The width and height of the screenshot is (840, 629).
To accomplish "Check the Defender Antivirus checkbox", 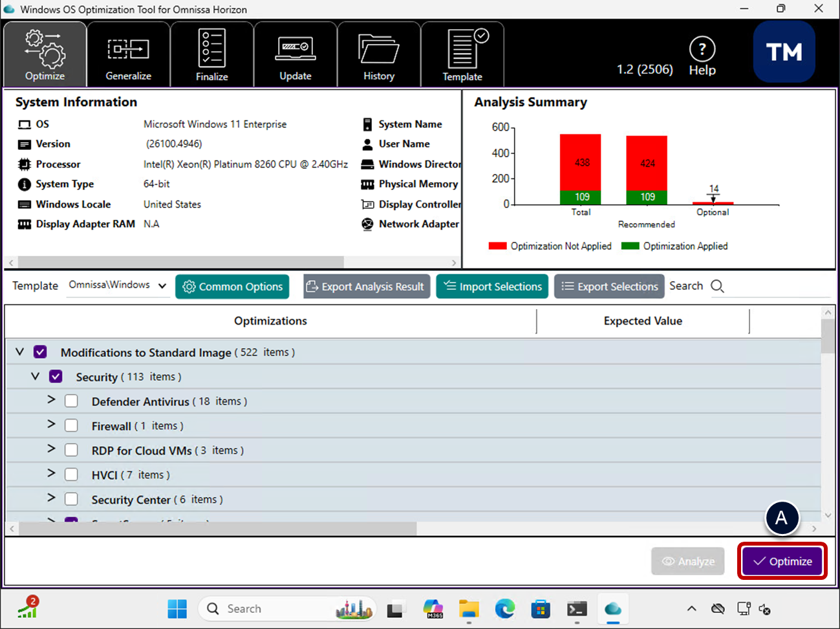I will tap(72, 401).
